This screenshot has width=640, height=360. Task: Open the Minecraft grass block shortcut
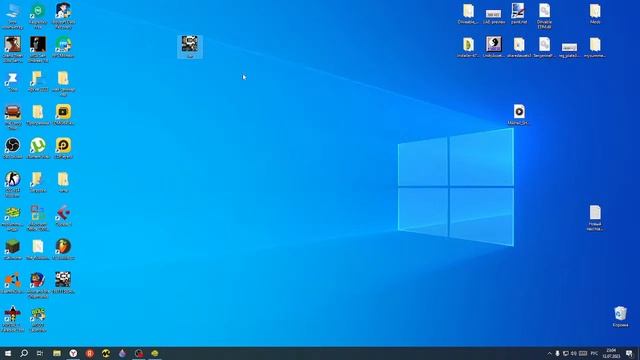click(x=13, y=249)
